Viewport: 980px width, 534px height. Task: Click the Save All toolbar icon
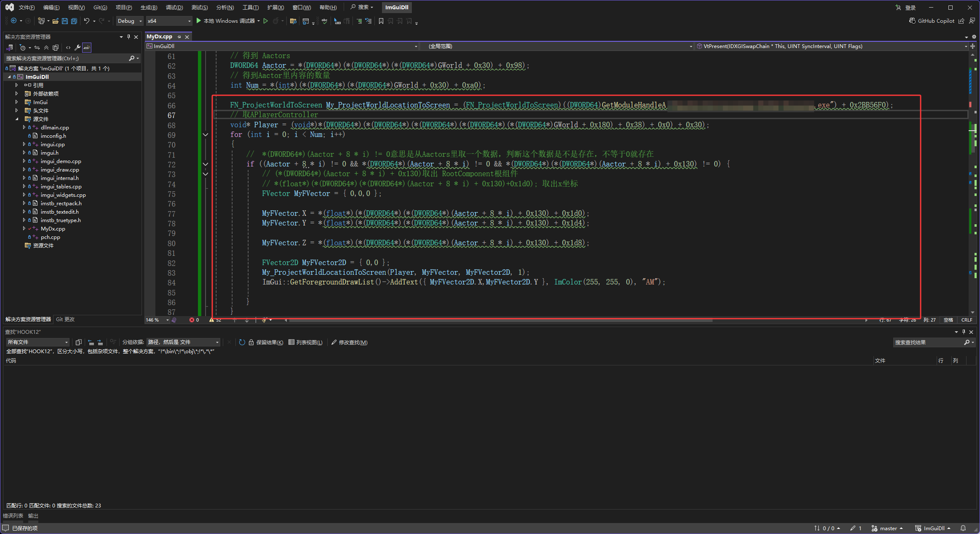[x=74, y=21]
